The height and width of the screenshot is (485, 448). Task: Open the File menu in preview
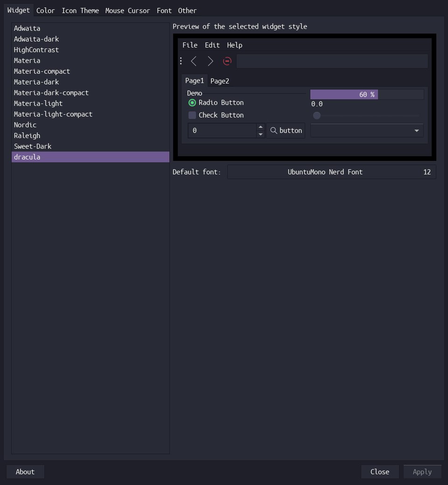pos(190,45)
